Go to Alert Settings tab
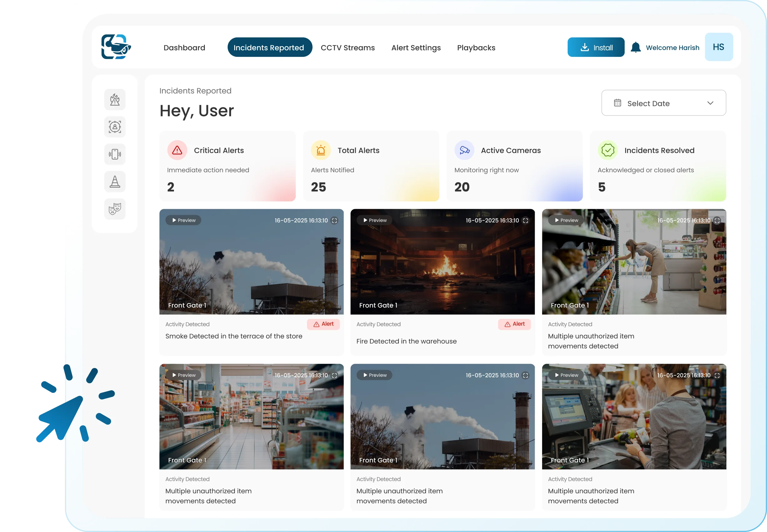Screen dimensions: 767x532 tap(416, 48)
